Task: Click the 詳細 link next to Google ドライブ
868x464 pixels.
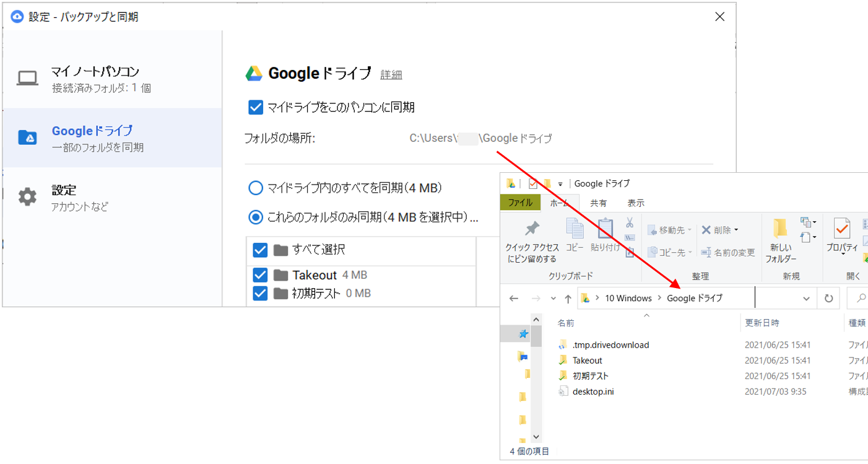Action: point(391,74)
